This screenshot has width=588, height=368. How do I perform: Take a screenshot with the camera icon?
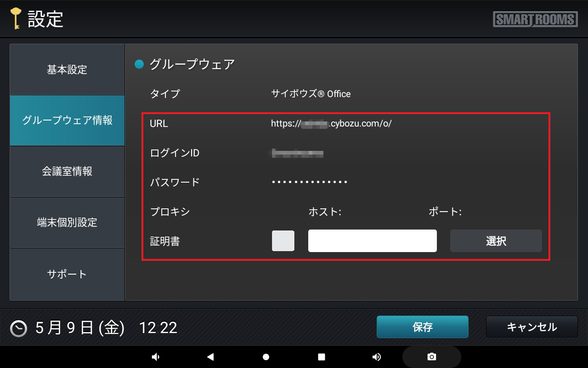pyautogui.click(x=431, y=357)
